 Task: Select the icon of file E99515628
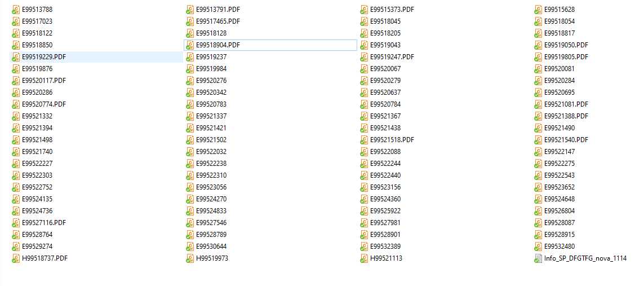click(538, 10)
